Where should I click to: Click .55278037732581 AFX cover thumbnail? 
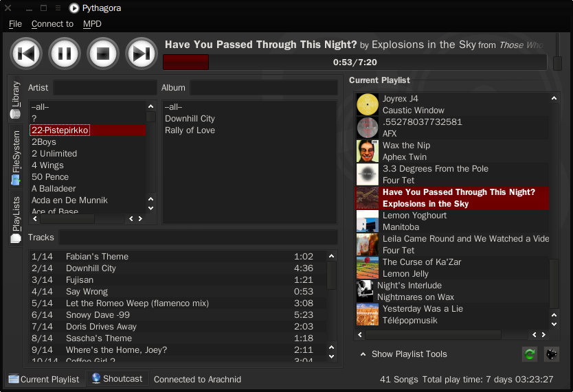[x=368, y=128]
